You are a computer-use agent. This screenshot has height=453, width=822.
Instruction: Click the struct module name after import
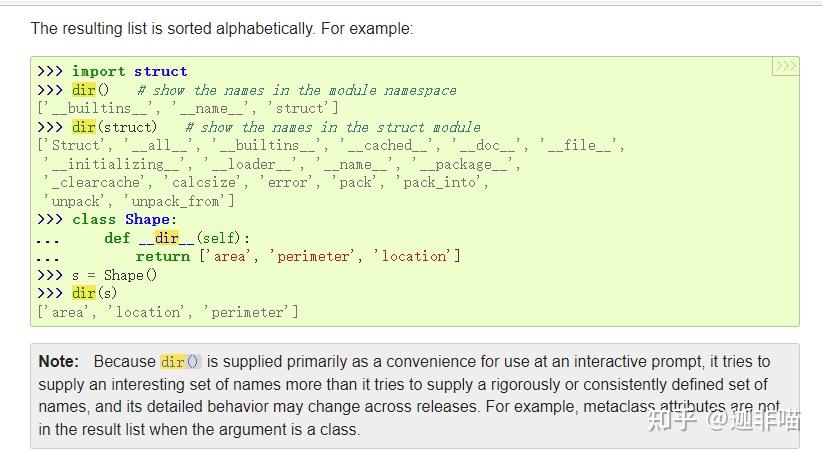pos(160,71)
